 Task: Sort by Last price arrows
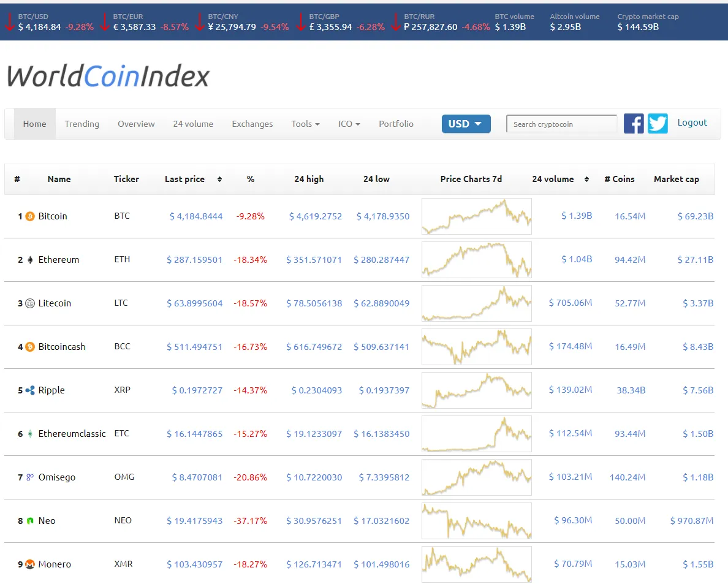pos(219,179)
